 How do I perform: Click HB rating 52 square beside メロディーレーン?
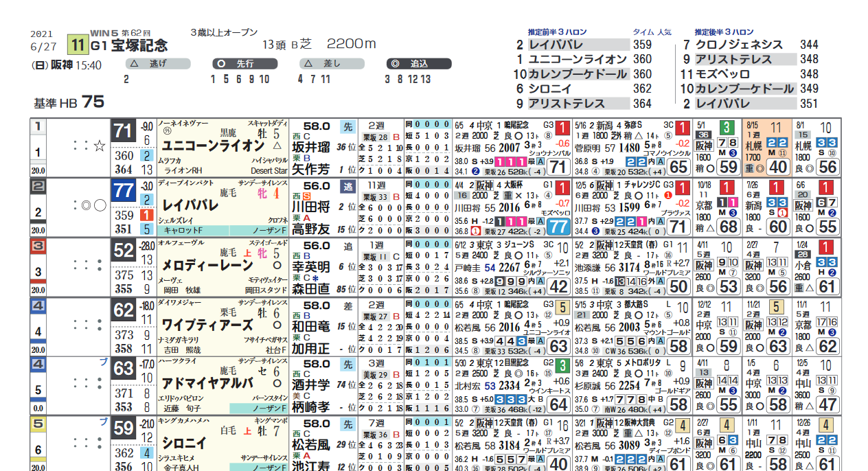(x=124, y=251)
